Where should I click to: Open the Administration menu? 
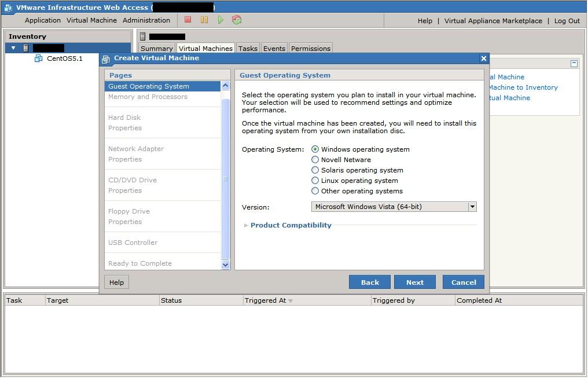pos(146,20)
